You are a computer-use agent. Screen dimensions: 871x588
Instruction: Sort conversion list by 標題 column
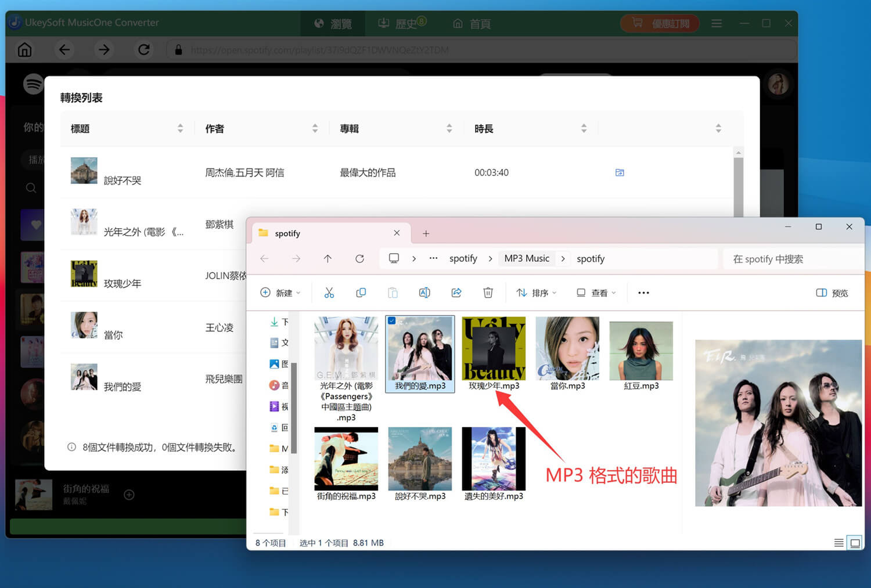180,129
